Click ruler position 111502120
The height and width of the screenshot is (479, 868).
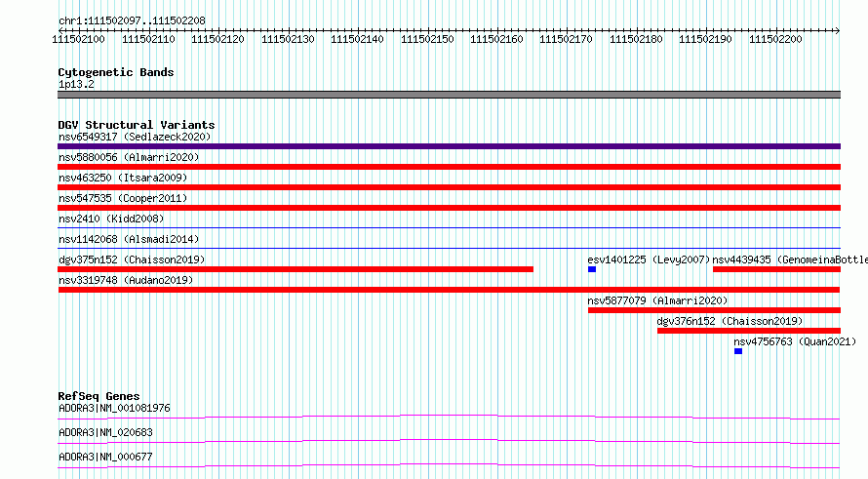click(217, 39)
